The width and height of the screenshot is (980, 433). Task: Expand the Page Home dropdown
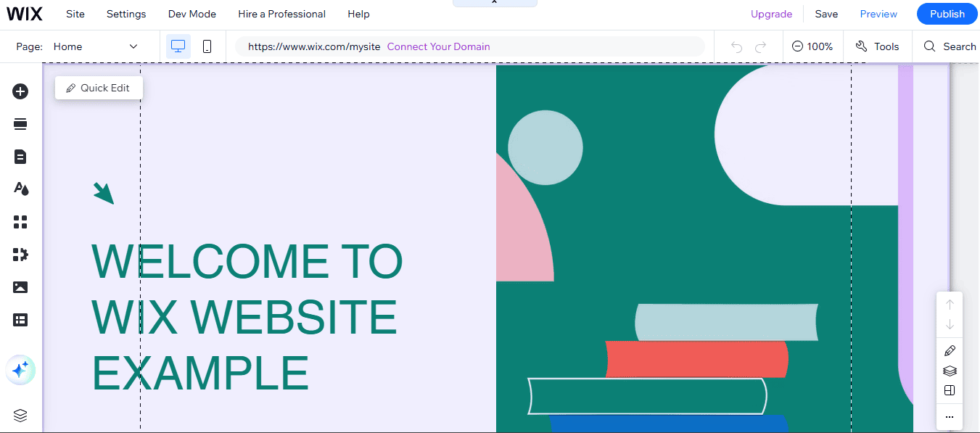95,46
